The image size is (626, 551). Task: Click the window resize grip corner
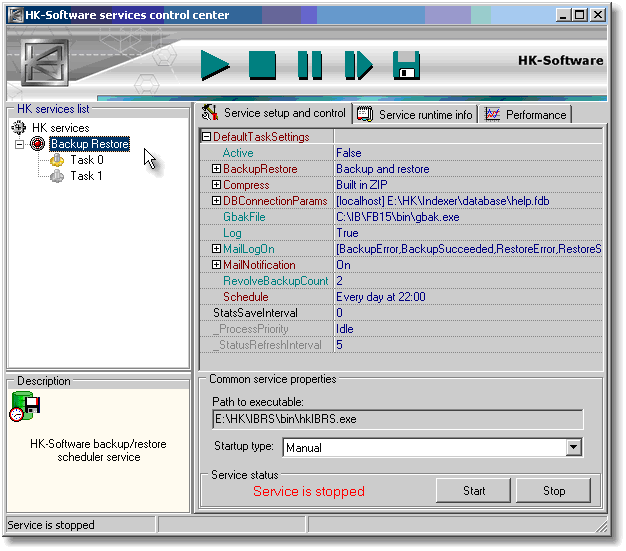pos(601,526)
